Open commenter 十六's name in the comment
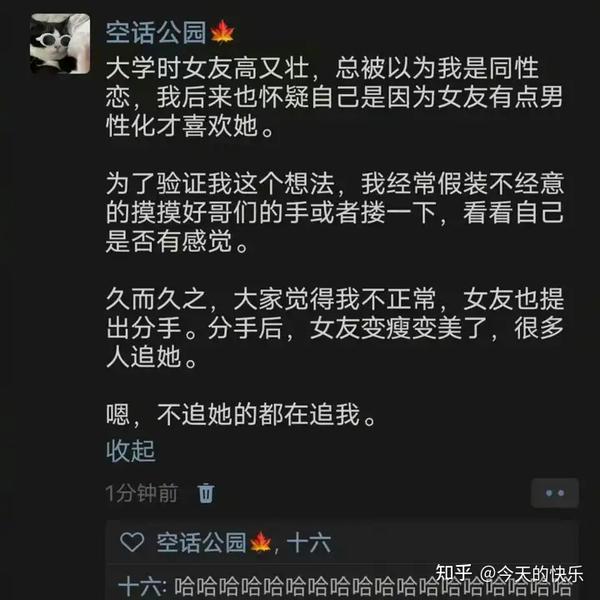 140,587
